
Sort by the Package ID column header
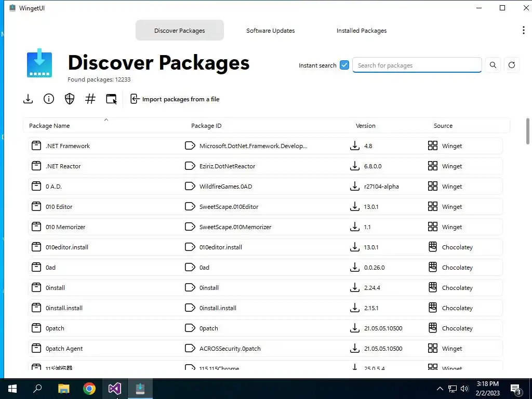(x=206, y=126)
